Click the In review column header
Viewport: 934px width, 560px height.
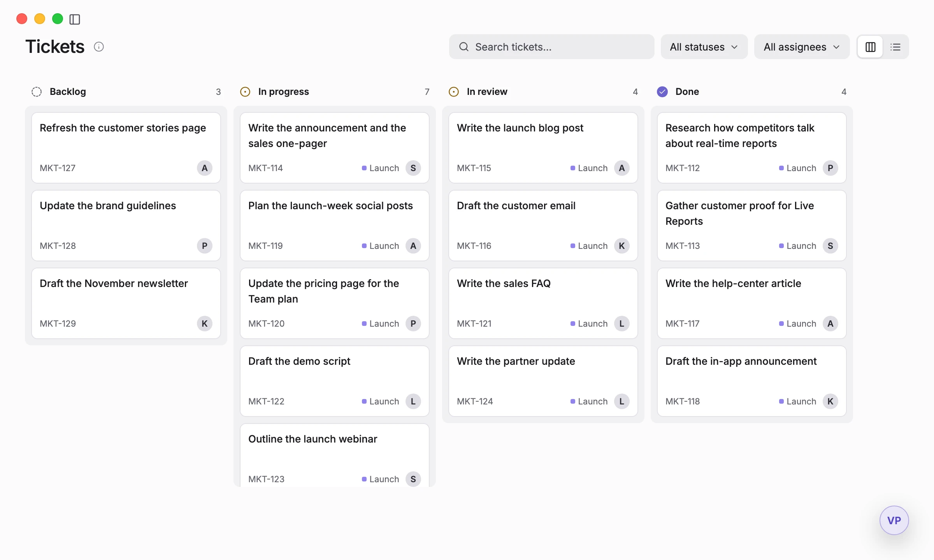(x=543, y=92)
